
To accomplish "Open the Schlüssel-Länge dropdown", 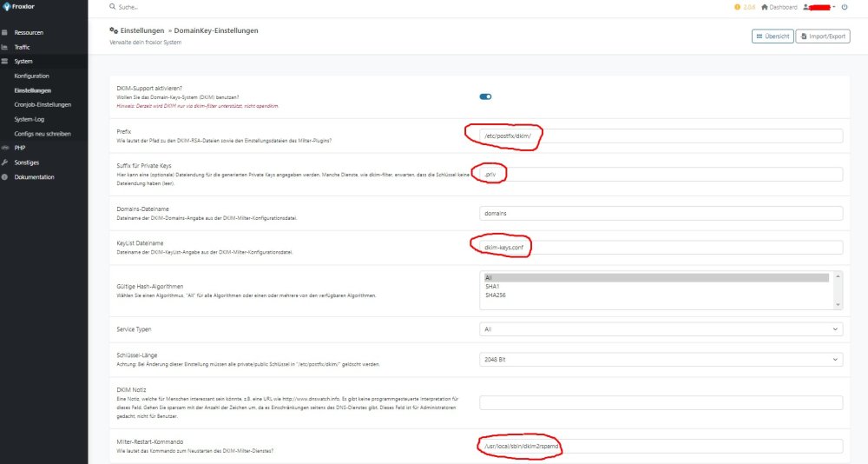I will (661, 359).
